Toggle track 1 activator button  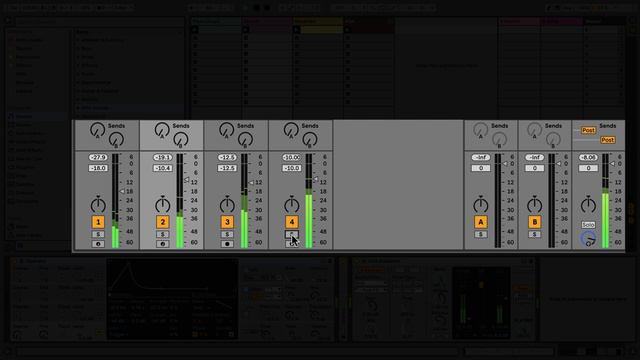[x=98, y=222]
